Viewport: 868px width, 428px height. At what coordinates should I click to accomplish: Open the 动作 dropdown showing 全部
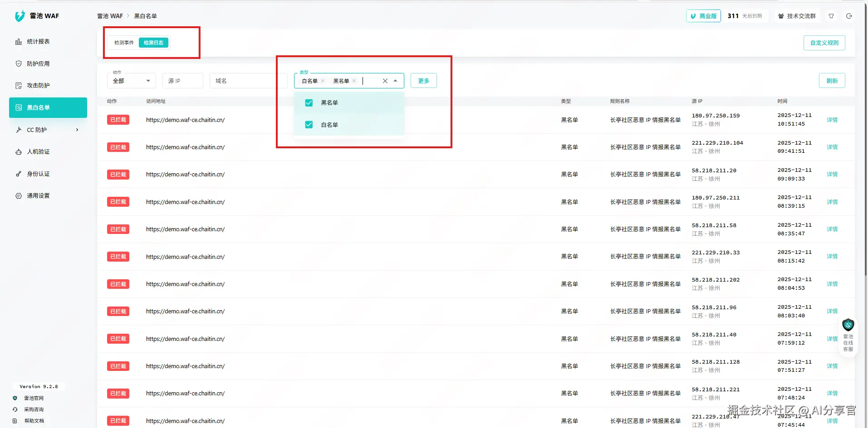point(132,81)
